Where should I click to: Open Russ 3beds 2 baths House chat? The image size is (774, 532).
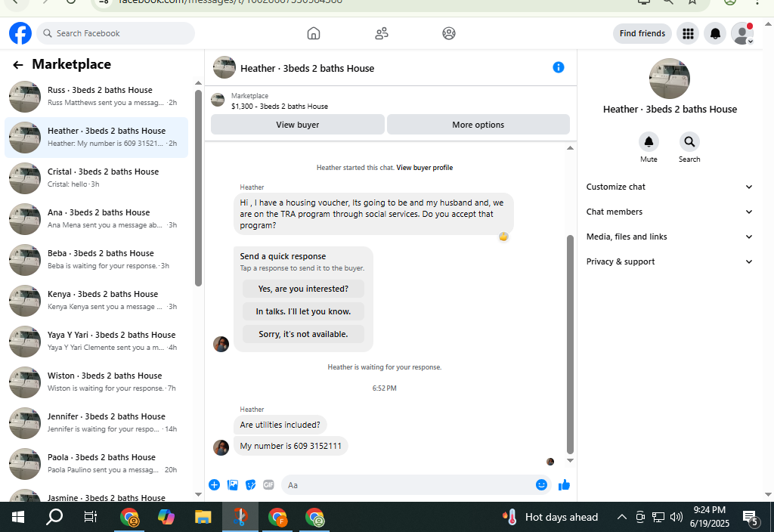coord(96,96)
